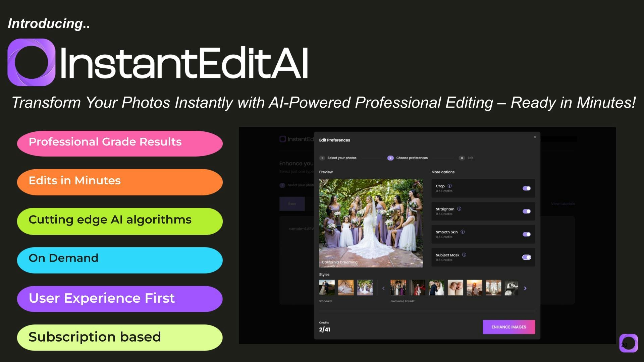
Task: Close the Edit Preferences dialog
Action: 535,137
